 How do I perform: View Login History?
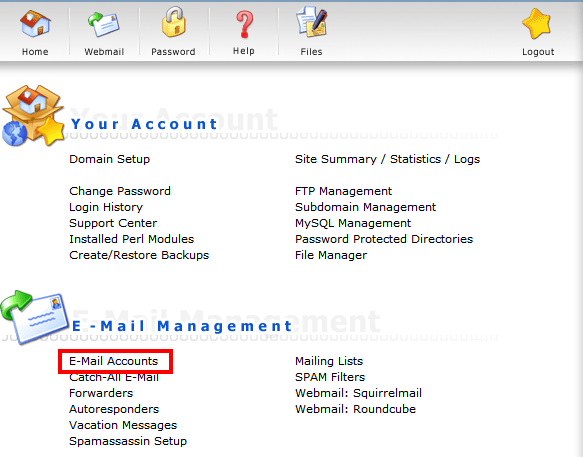pos(106,207)
